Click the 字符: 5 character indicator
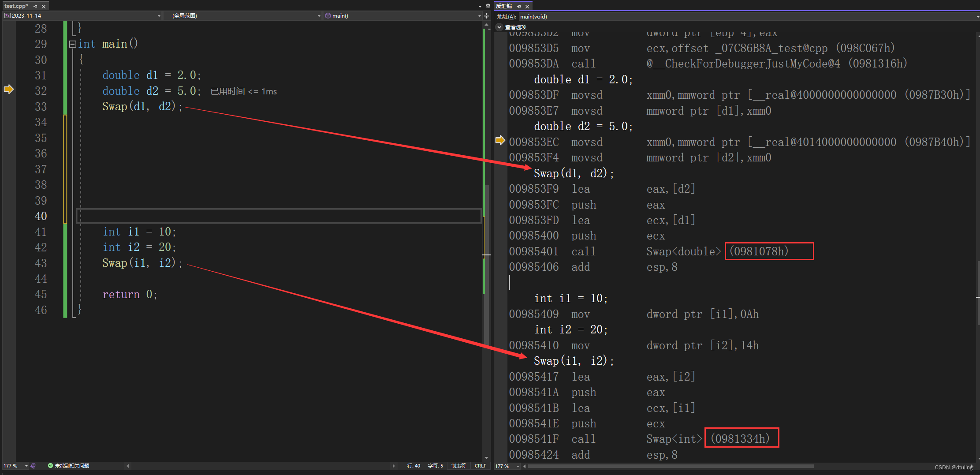 [x=436, y=466]
